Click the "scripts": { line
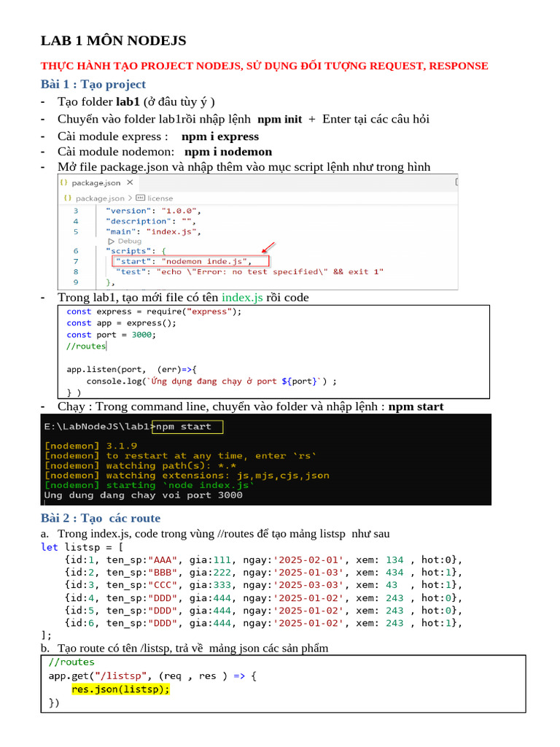 click(x=136, y=251)
